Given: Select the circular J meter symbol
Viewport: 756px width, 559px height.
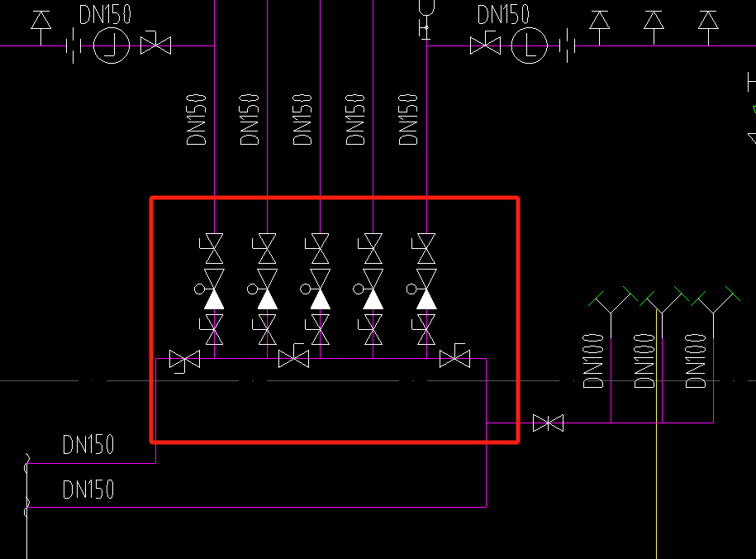Looking at the screenshot, I should click(x=112, y=45).
